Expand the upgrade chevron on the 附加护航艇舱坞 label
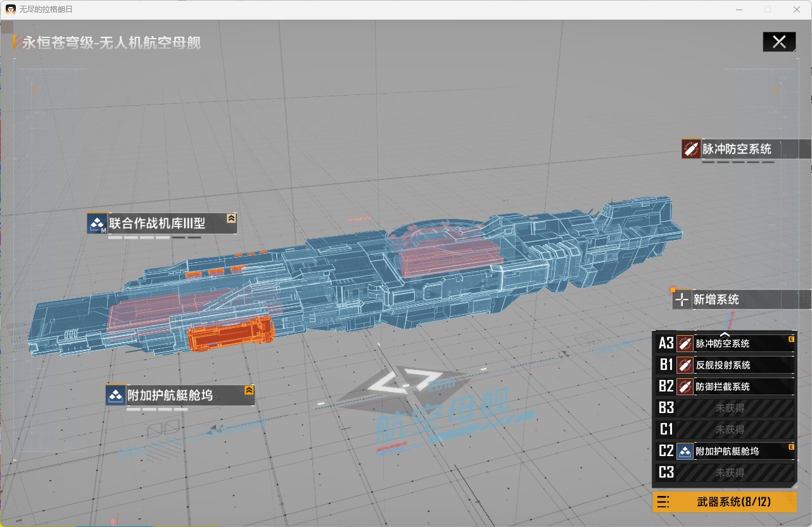 (249, 390)
